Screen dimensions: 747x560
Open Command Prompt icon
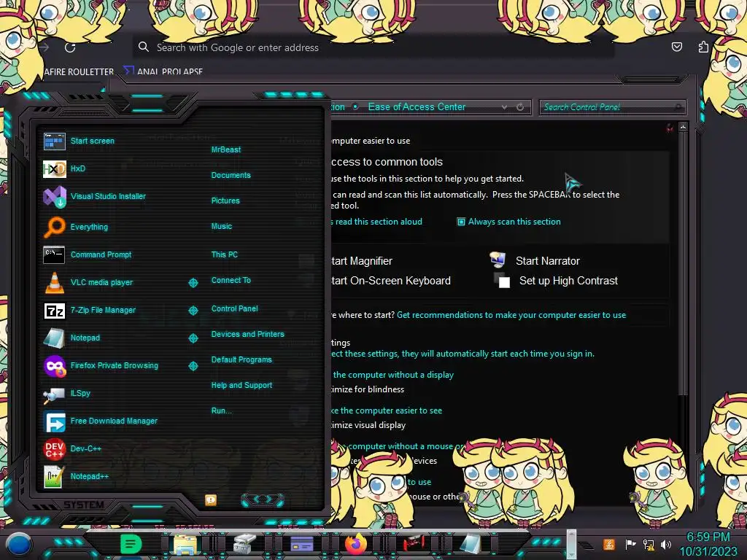click(54, 254)
